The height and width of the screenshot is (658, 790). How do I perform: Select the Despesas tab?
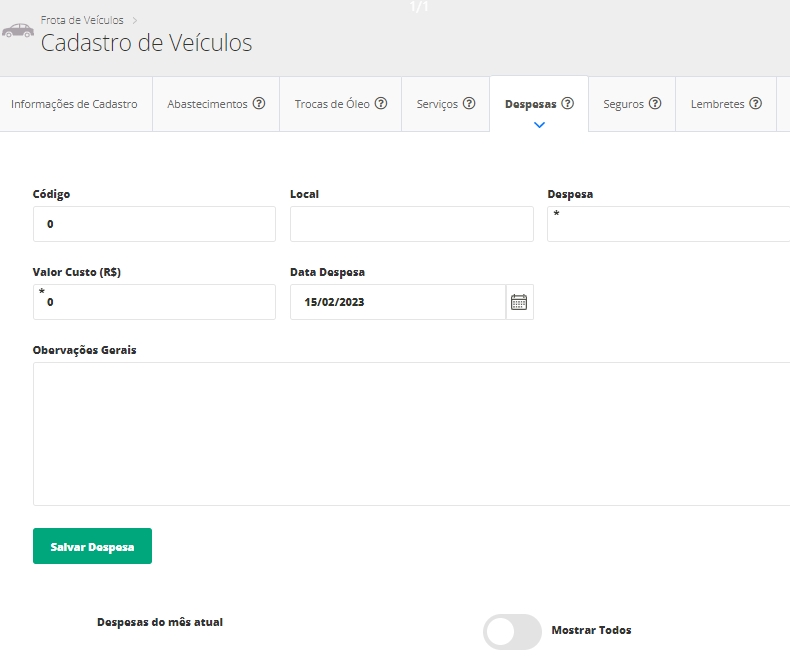point(539,104)
